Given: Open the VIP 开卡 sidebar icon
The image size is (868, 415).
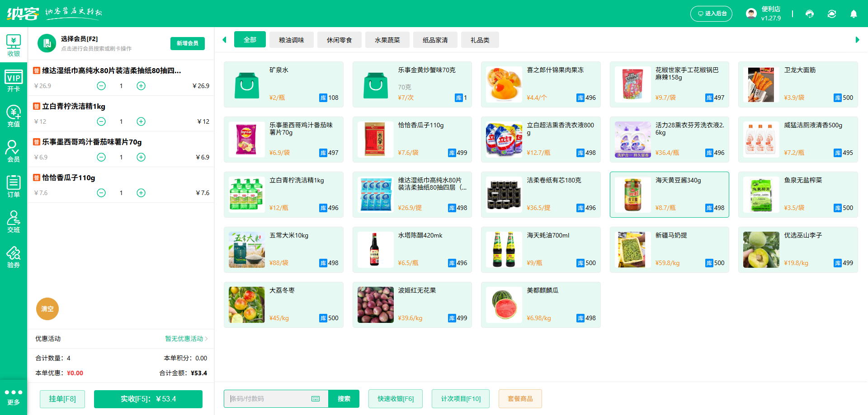Looking at the screenshot, I should click(14, 81).
